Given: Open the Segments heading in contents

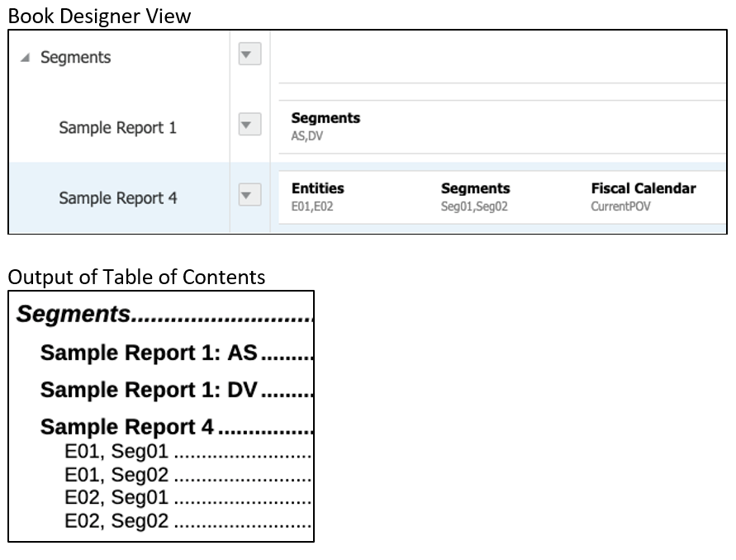Looking at the screenshot, I should (74, 315).
